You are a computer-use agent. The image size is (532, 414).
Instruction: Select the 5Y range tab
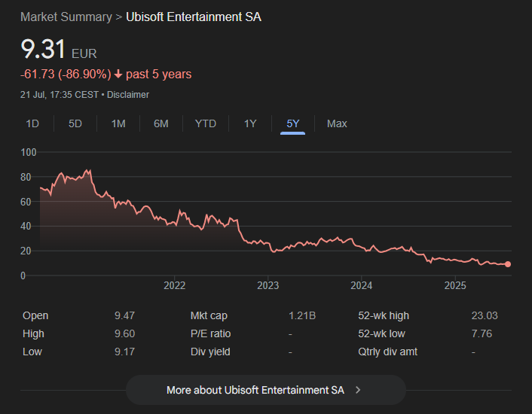pyautogui.click(x=293, y=123)
